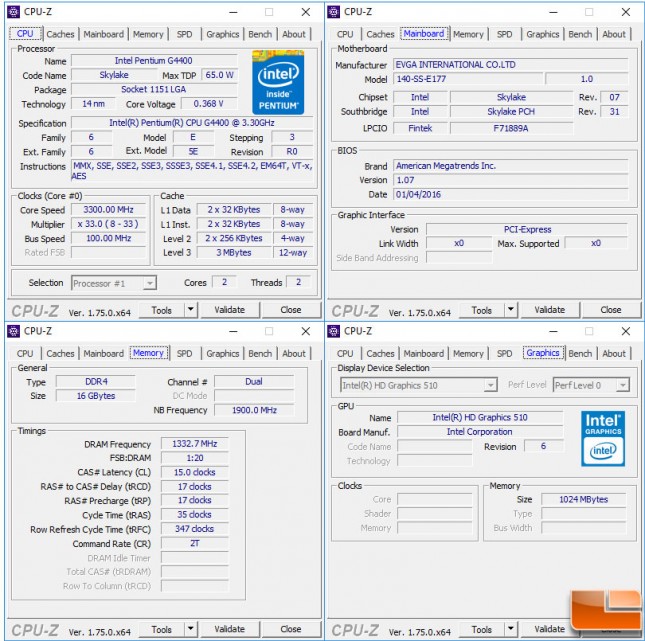Open Graphics tab in the CPU window

tap(223, 34)
